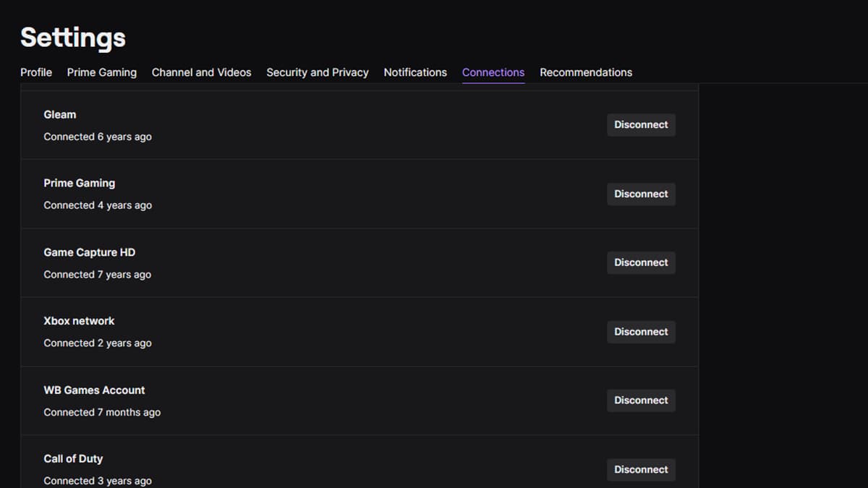Screen dimensions: 868x488
Task: Click the Gleam connection name
Action: (59, 114)
